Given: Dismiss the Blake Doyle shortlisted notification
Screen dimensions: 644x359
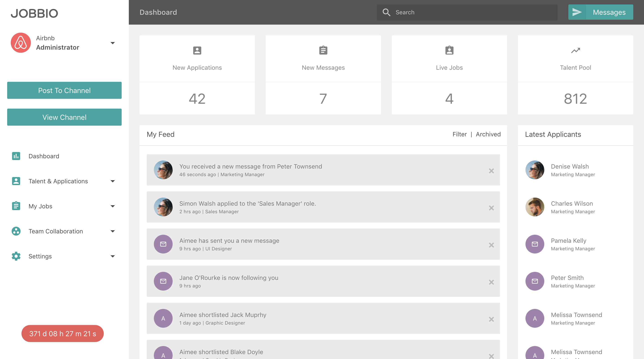Looking at the screenshot, I should [x=491, y=356].
